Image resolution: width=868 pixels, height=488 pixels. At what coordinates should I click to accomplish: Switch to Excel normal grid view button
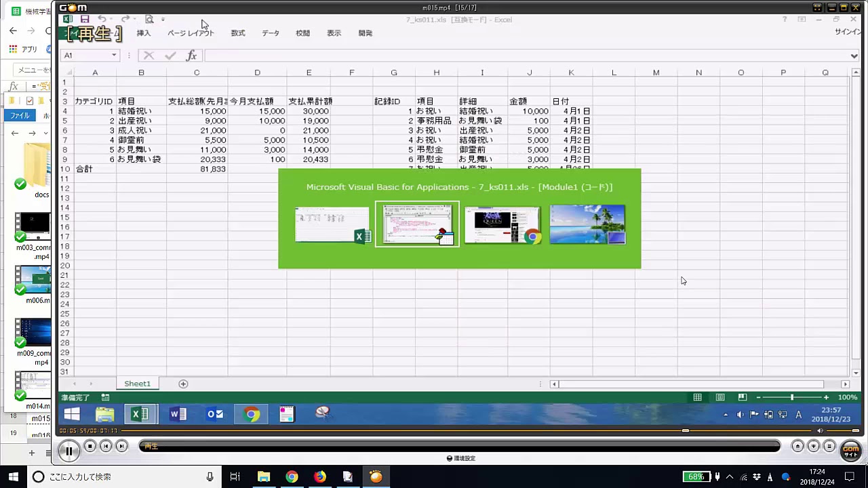697,397
